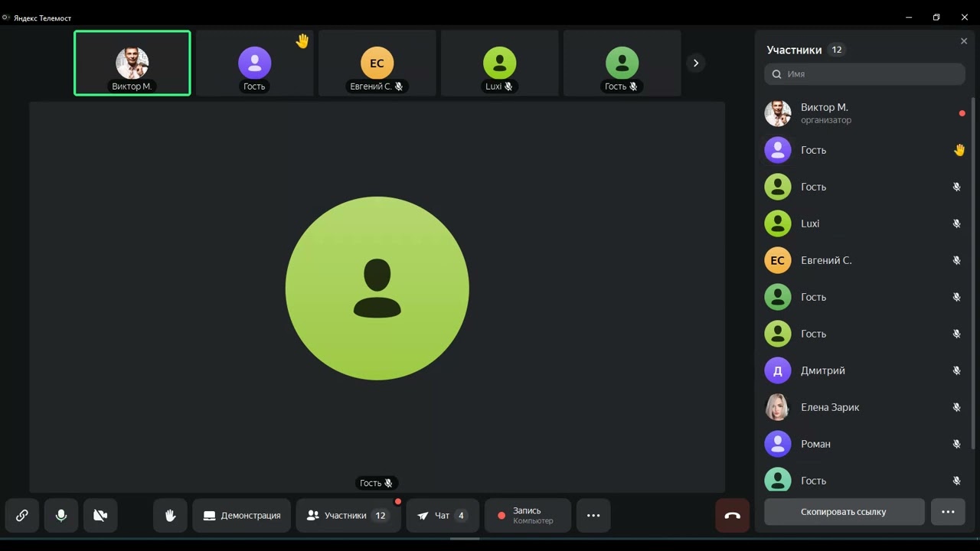The width and height of the screenshot is (980, 551).
Task: Select Евгений С. thumbnail in top strip
Action: 377,63
